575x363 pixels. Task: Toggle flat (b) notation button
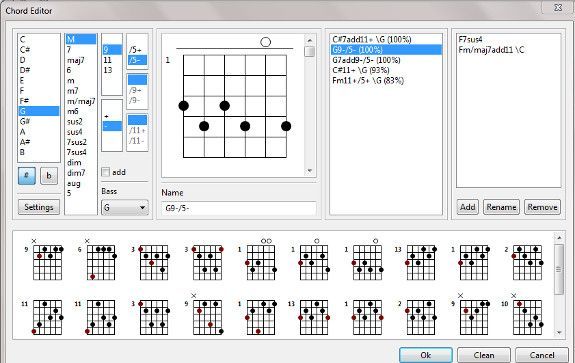pyautogui.click(x=49, y=176)
